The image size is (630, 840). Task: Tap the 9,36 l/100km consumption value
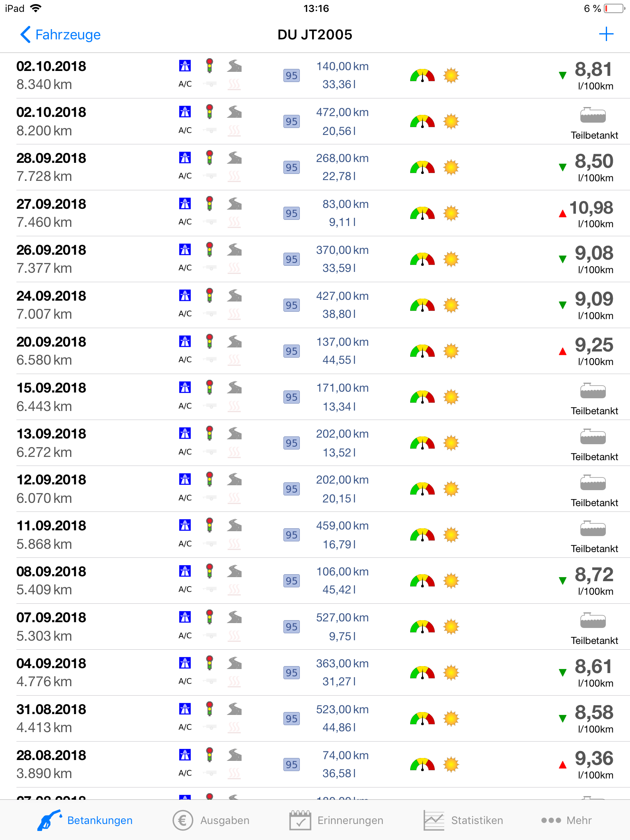593,759
